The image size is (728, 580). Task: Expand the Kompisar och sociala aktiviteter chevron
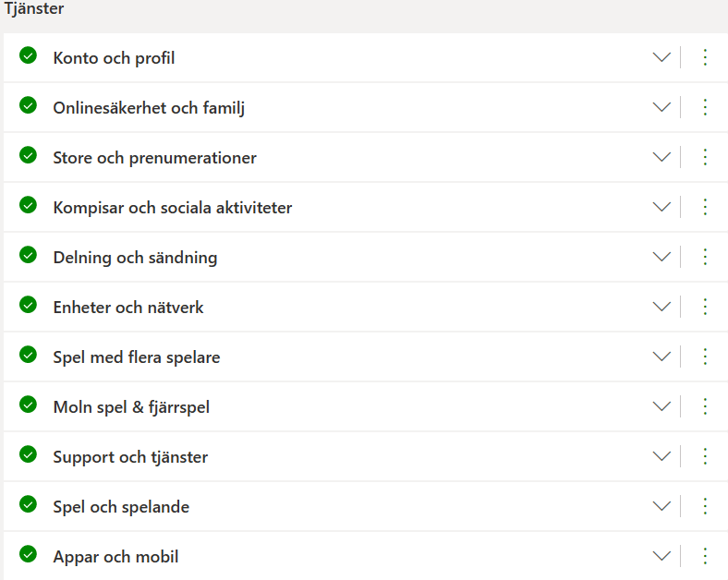661,207
